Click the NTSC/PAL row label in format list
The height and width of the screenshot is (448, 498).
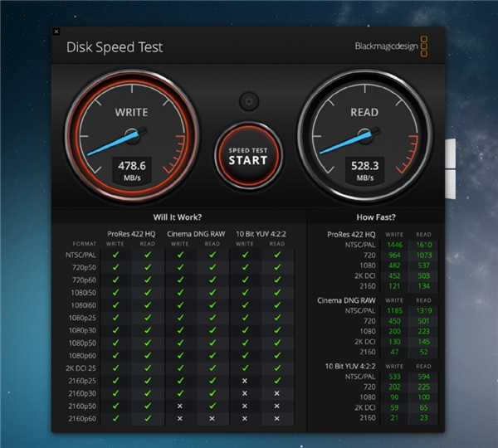81,255
